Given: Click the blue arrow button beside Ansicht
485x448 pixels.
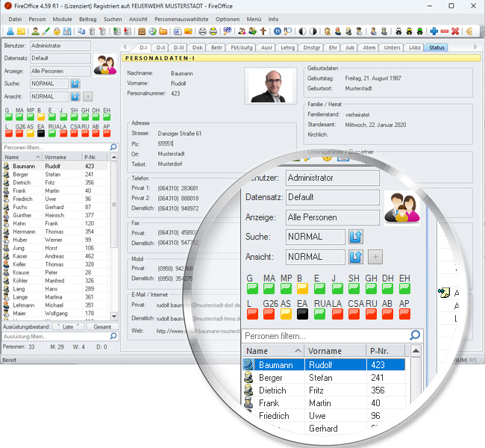Looking at the screenshot, I should [x=75, y=96].
